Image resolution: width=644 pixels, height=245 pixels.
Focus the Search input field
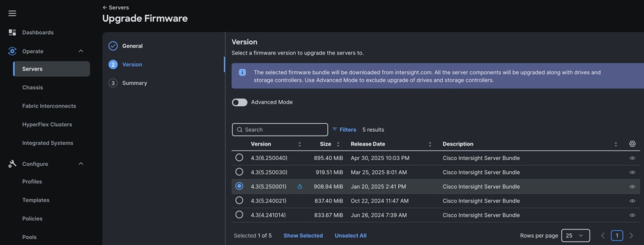pyautogui.click(x=280, y=130)
